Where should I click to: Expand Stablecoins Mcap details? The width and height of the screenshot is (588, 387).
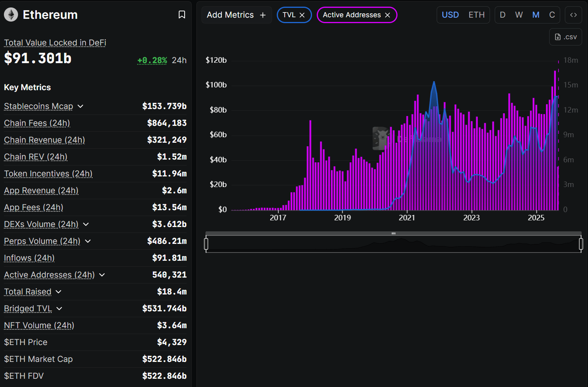coord(80,106)
